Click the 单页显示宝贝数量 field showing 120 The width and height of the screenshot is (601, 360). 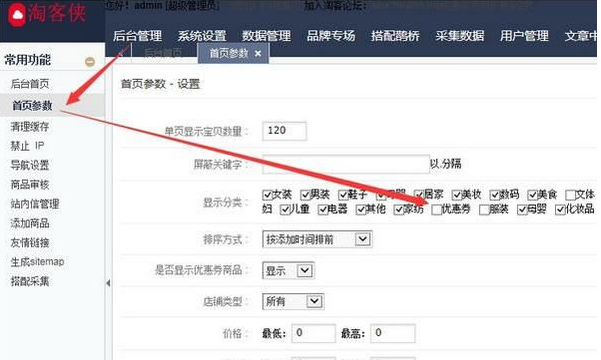(x=284, y=131)
